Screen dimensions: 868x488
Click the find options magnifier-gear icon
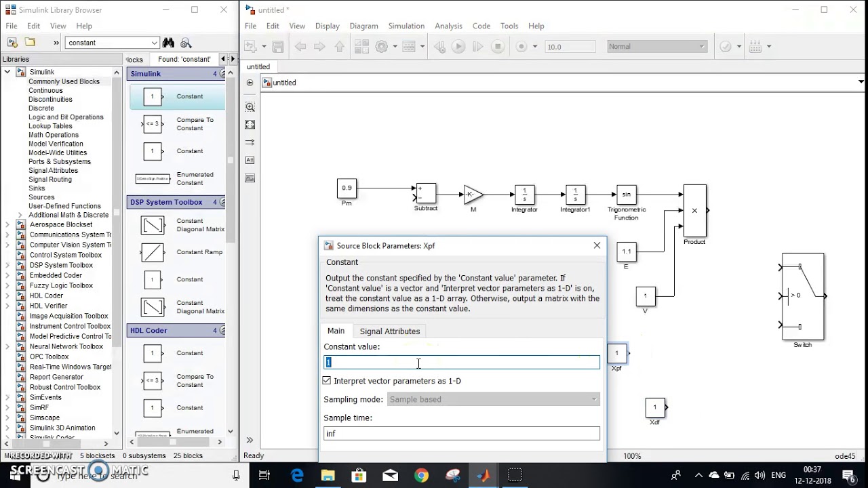186,43
